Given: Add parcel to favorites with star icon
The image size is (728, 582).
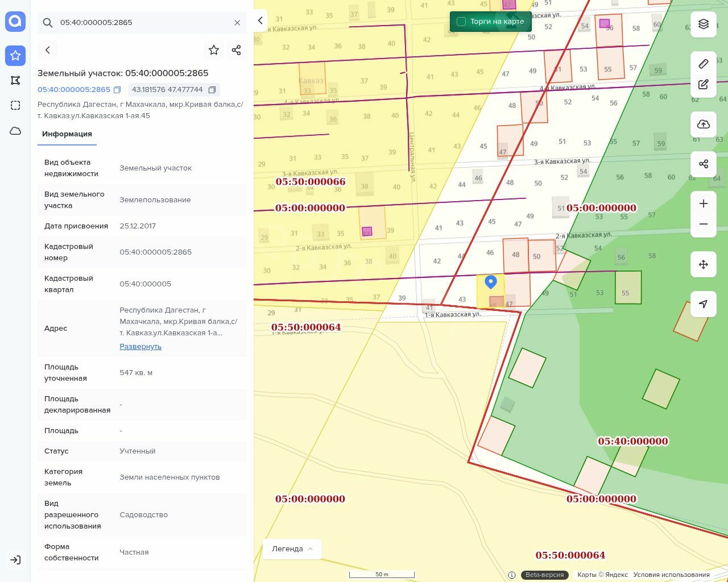Looking at the screenshot, I should 214,50.
